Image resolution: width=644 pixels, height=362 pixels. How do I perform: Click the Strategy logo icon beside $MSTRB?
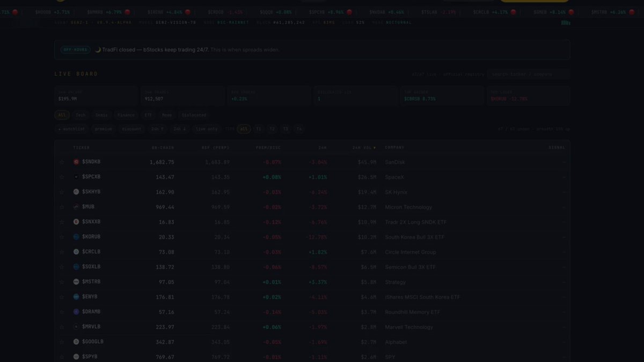coord(76,282)
